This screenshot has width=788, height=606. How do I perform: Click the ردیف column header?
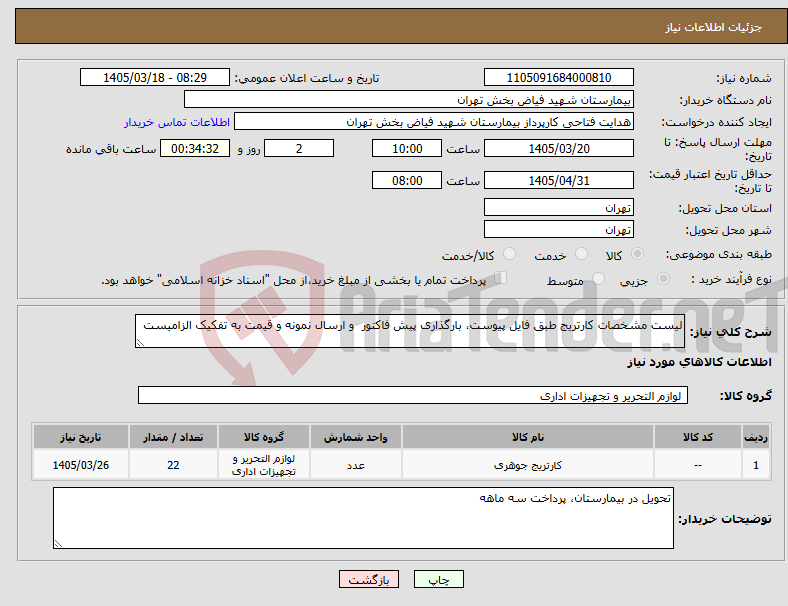pos(755,437)
